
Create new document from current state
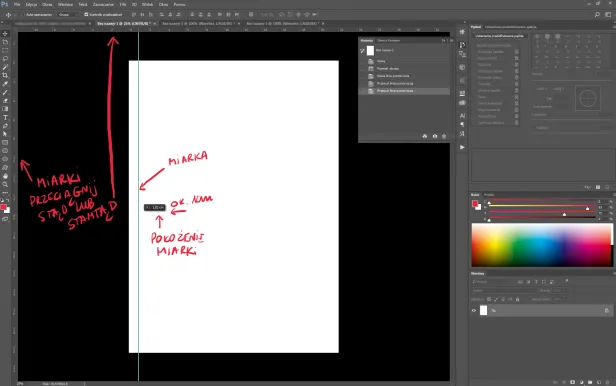[x=425, y=136]
